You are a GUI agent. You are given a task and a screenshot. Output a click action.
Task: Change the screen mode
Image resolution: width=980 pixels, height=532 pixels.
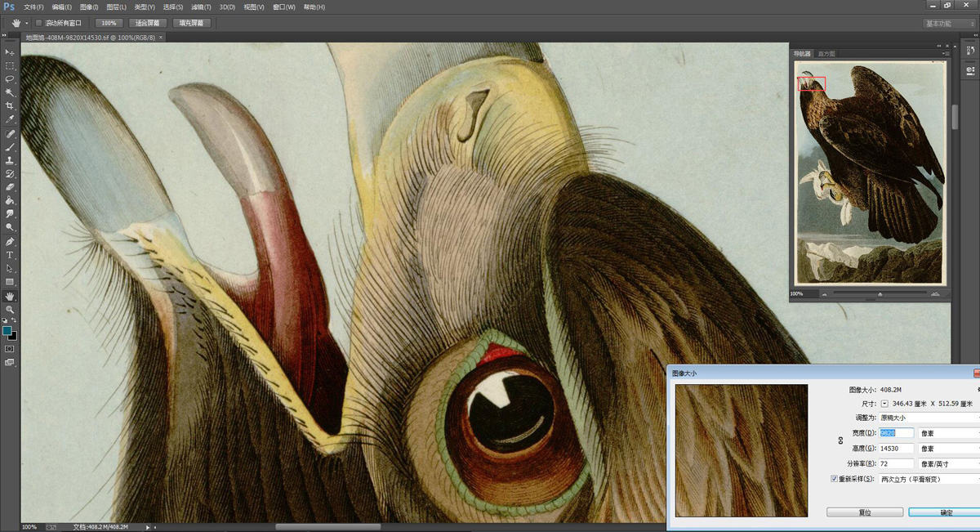(x=10, y=363)
